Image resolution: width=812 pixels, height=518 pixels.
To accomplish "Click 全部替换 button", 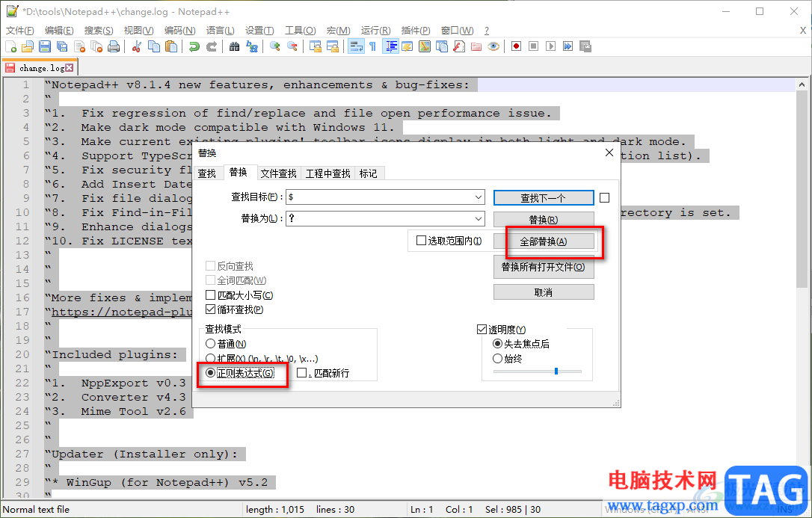I will click(544, 241).
